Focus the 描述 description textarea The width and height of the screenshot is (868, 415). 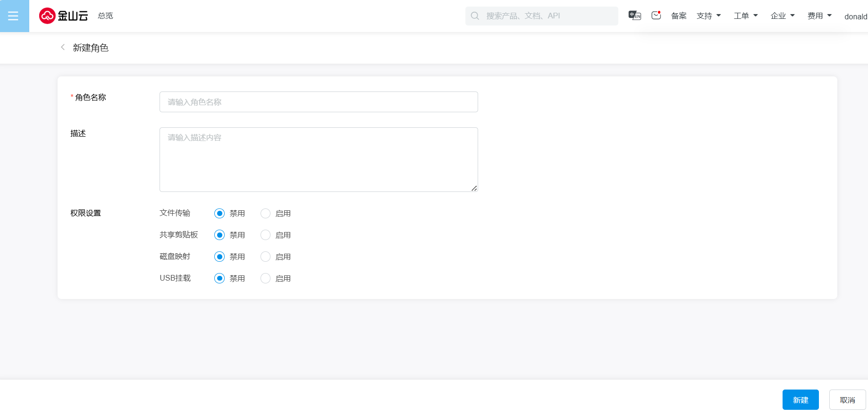(x=319, y=159)
